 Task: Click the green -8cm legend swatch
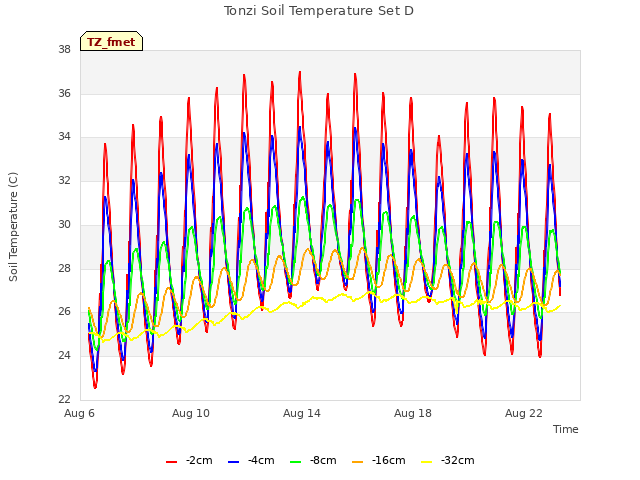296,462
